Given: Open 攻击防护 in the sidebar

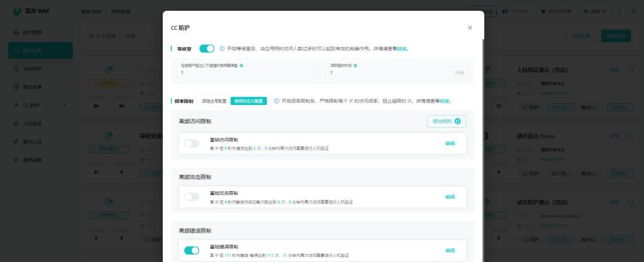Looking at the screenshot, I should [x=41, y=69].
